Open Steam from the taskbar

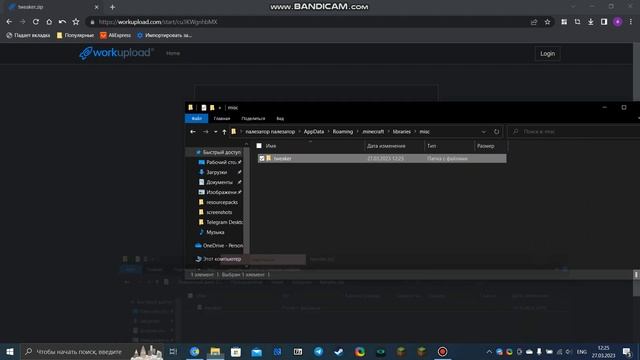tap(339, 351)
